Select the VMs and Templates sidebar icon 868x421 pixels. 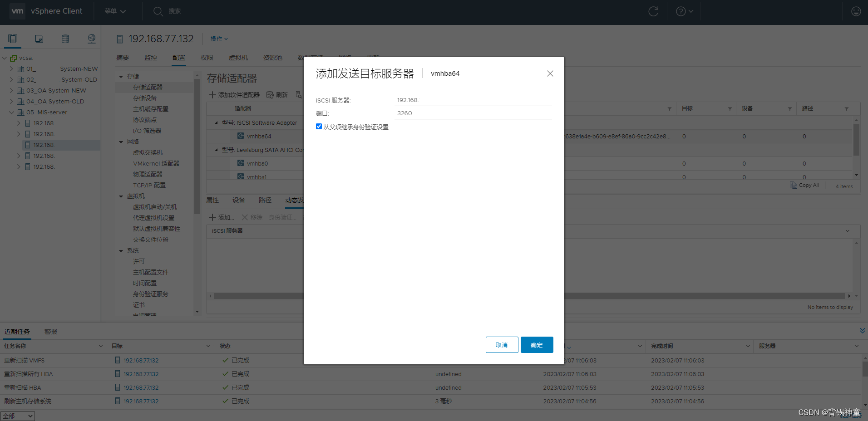pyautogui.click(x=39, y=39)
